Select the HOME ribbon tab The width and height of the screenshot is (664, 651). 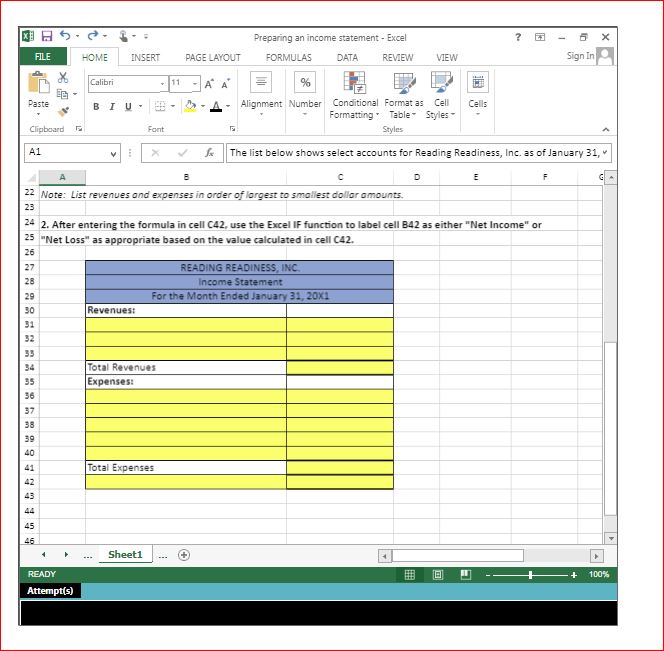click(x=94, y=58)
